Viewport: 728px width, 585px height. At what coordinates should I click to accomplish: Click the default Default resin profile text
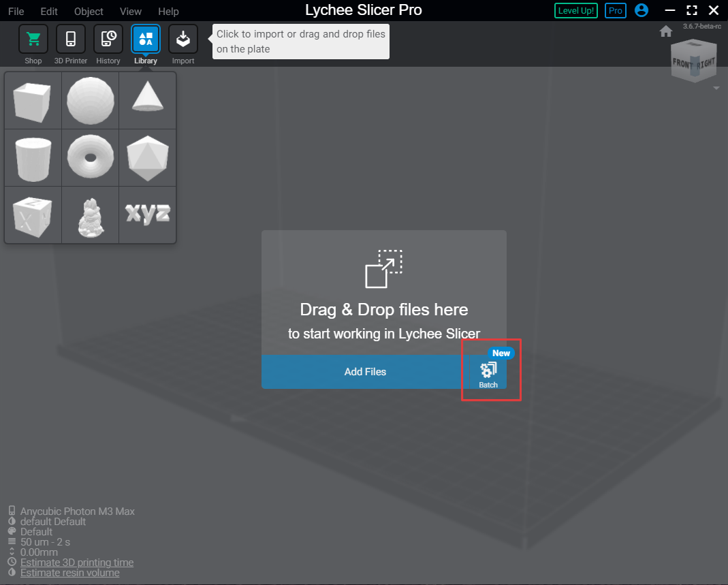(x=53, y=522)
